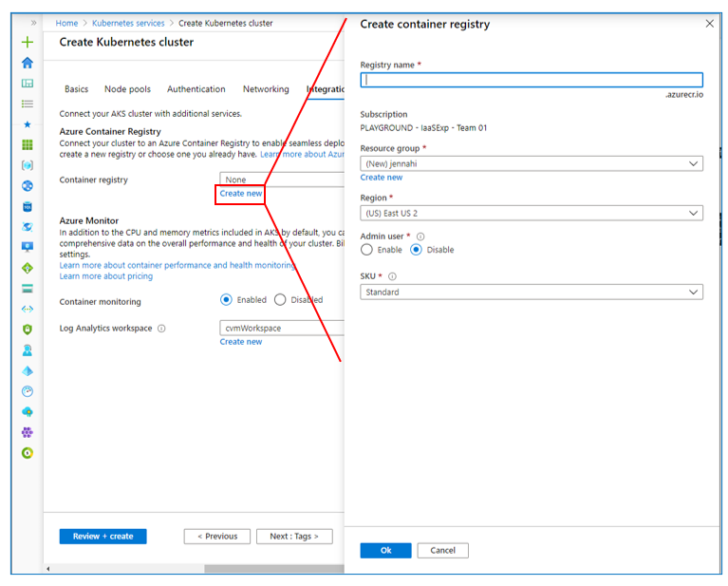This screenshot has height=586, width=728.
Task: Switch to the Node pools tab
Action: tap(128, 88)
